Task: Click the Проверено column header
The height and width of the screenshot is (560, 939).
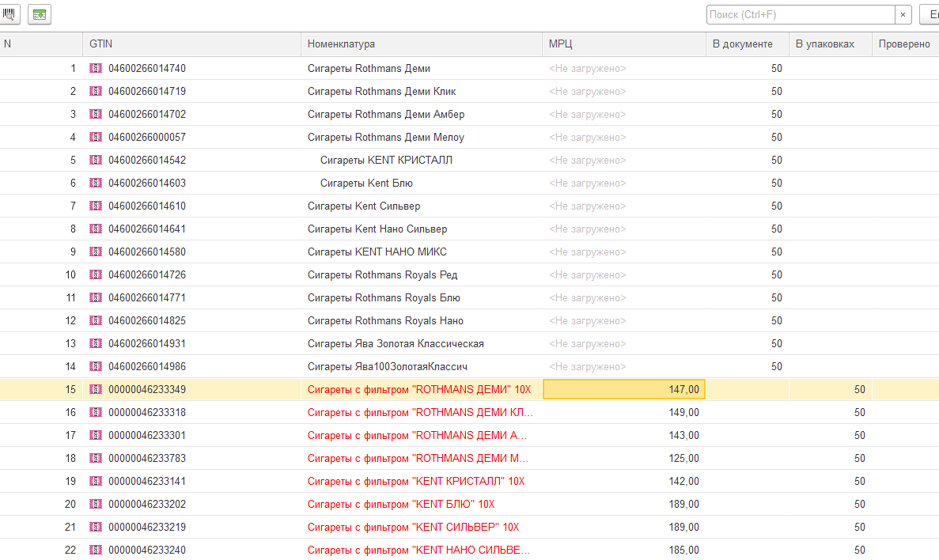Action: pyautogui.click(x=905, y=44)
